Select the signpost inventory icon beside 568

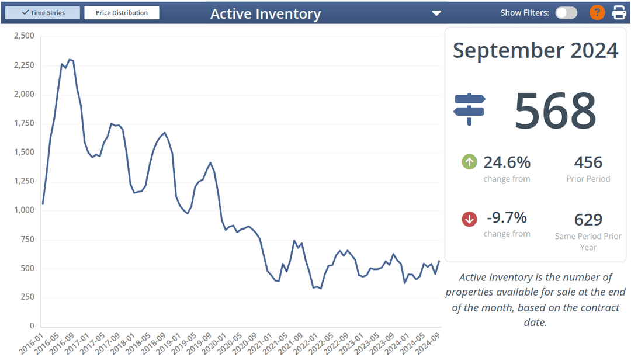click(469, 109)
